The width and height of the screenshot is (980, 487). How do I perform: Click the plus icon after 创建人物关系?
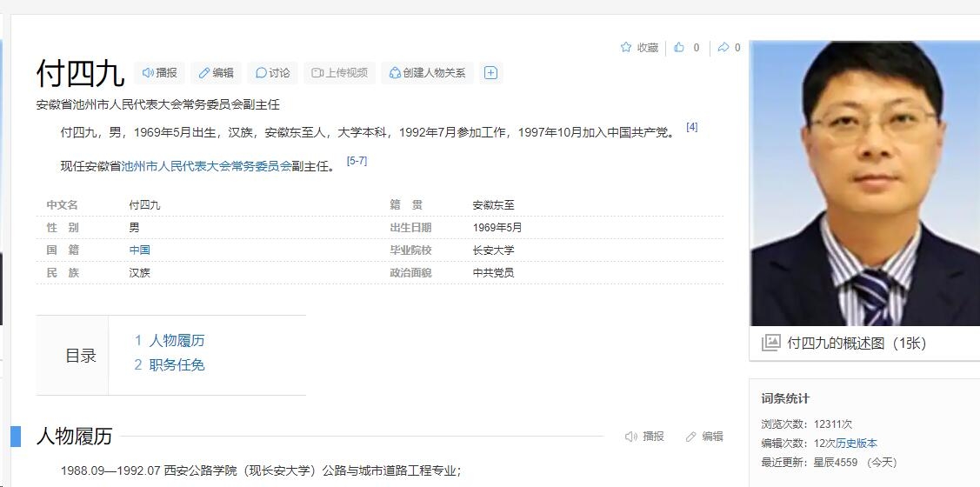[490, 73]
